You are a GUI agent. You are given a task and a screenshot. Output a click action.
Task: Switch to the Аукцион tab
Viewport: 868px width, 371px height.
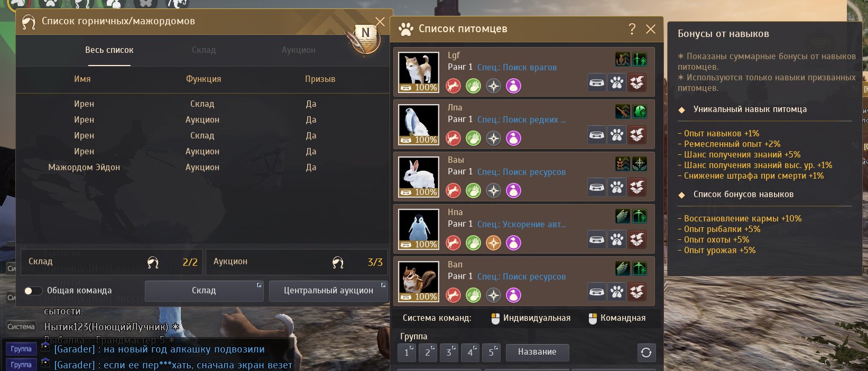(299, 50)
